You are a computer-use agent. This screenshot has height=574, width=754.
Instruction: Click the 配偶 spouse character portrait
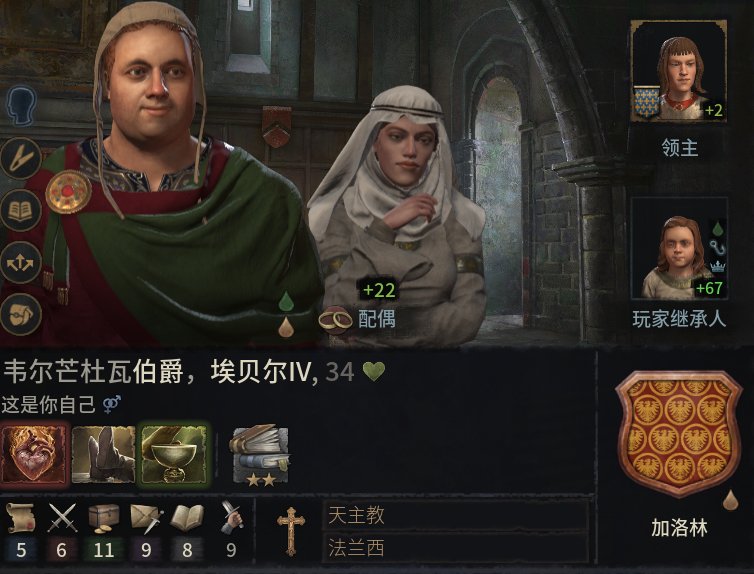(396, 216)
